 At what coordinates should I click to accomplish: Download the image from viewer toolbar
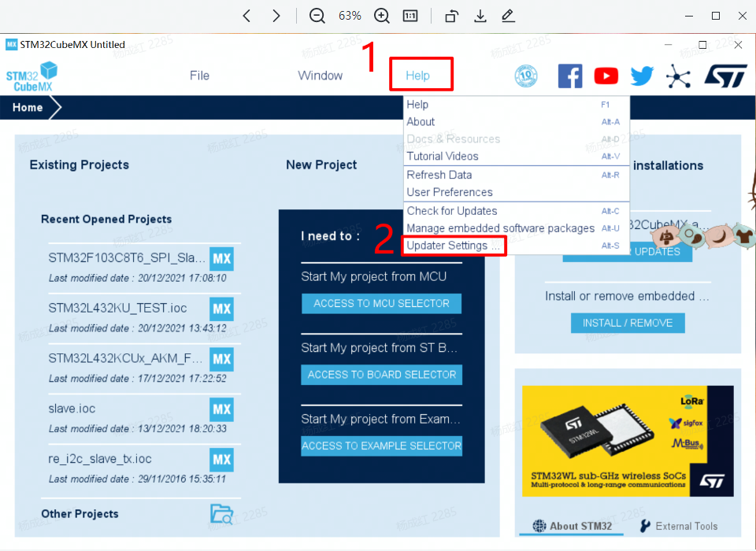pyautogui.click(x=480, y=16)
